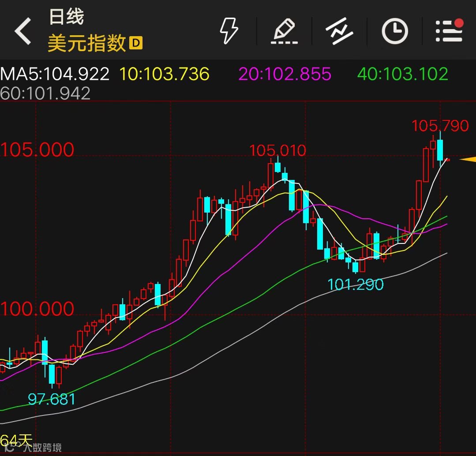This screenshot has height=456, width=476.
Task: Select the cyan candlestick above 101.290
Action: pyautogui.click(x=355, y=267)
